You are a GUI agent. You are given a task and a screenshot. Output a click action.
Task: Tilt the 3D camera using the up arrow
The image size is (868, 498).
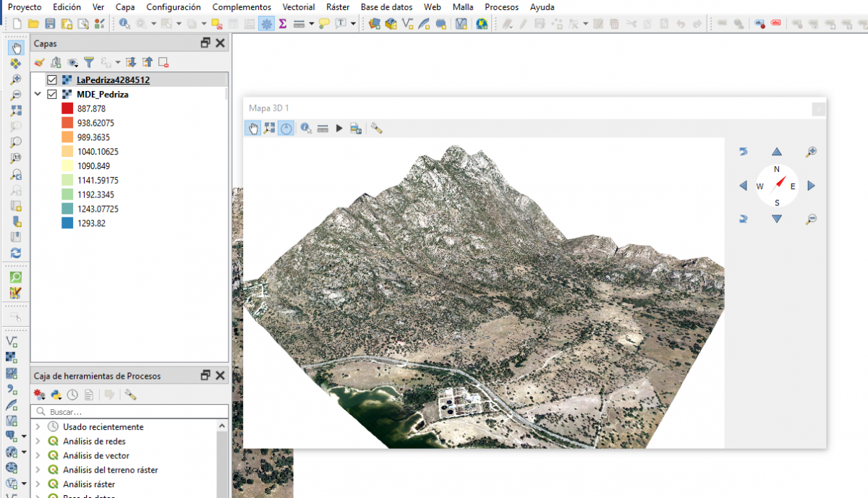[x=776, y=152]
